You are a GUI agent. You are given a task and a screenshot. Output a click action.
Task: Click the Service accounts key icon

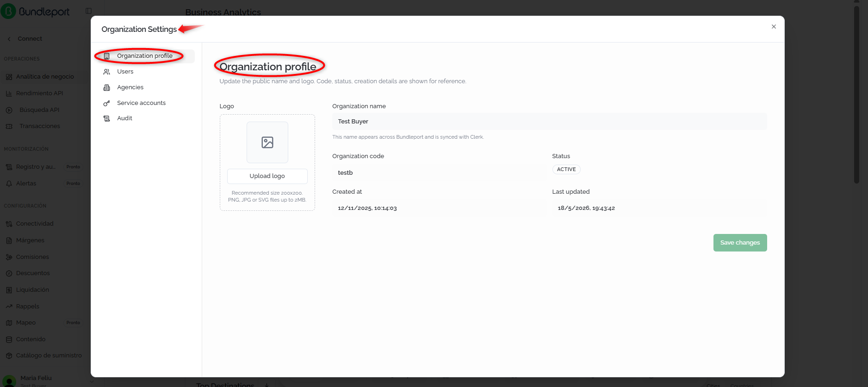[107, 103]
